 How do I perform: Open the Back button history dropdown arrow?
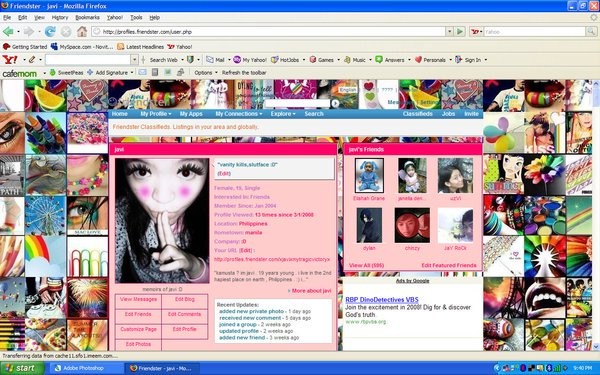(18, 32)
